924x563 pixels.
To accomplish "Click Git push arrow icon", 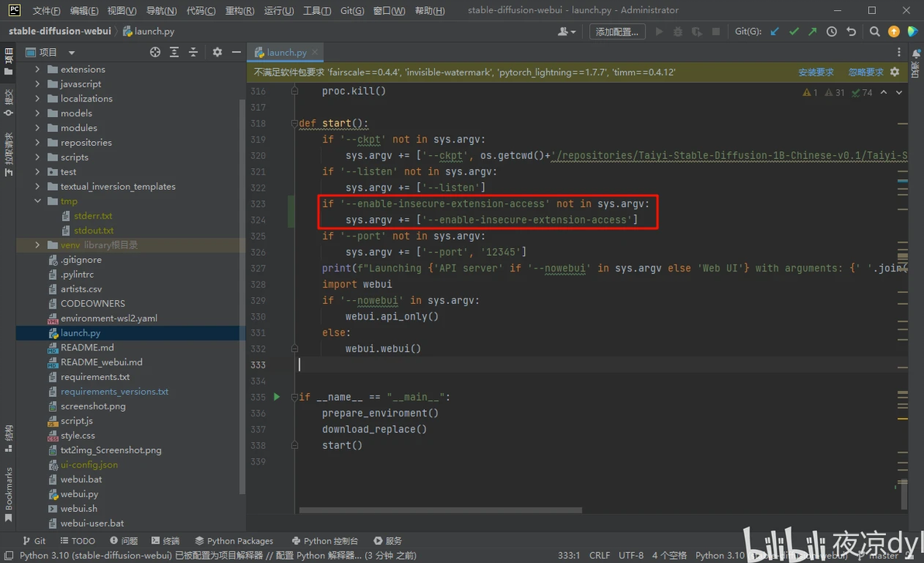I will pos(812,32).
